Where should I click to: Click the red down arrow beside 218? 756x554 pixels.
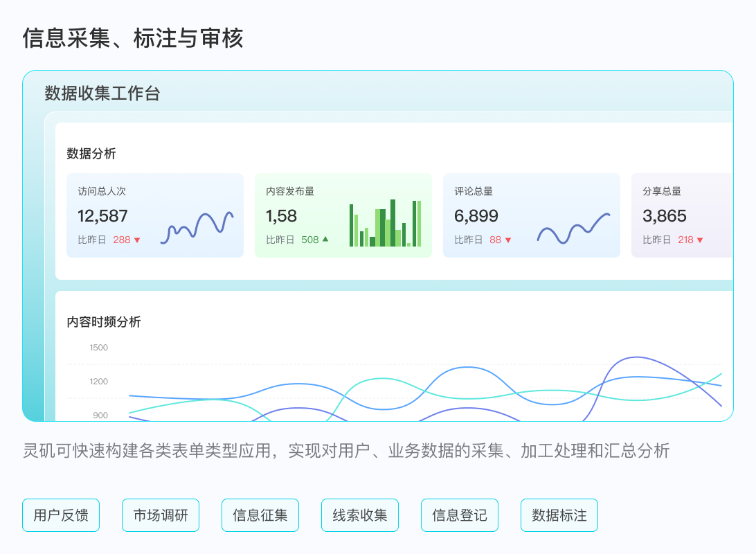click(x=700, y=240)
